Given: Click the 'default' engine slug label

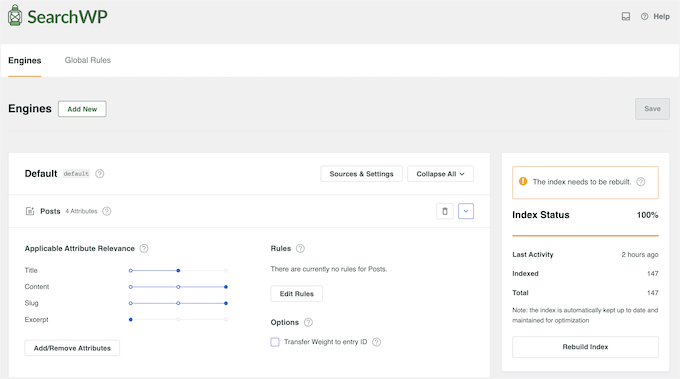Looking at the screenshot, I should (76, 173).
